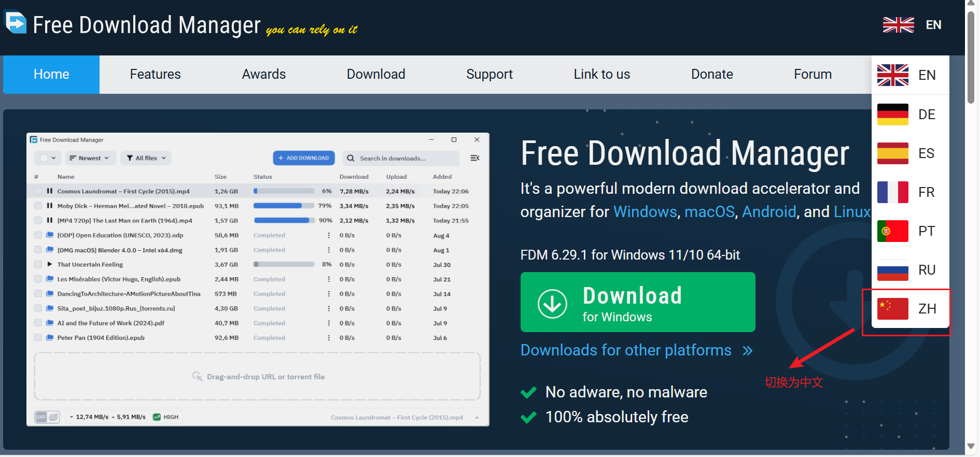980x457 pixels.
Task: Open the hamburger menu icon beside search box
Action: point(474,158)
